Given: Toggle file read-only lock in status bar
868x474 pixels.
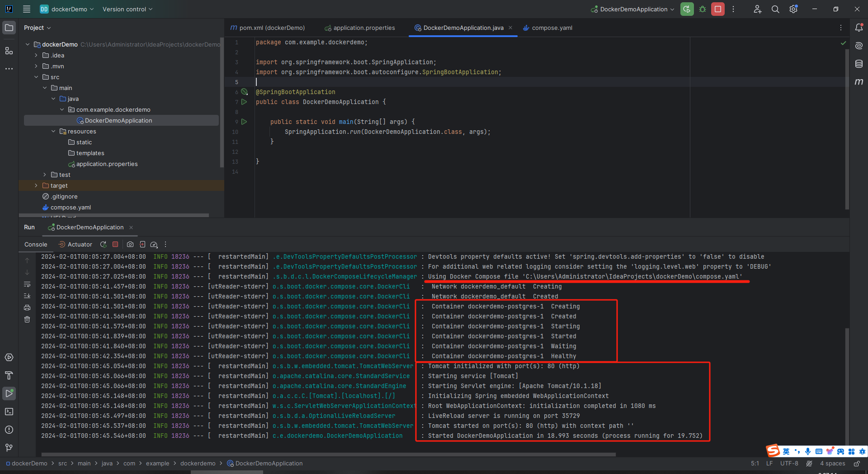Looking at the screenshot, I should [x=857, y=464].
